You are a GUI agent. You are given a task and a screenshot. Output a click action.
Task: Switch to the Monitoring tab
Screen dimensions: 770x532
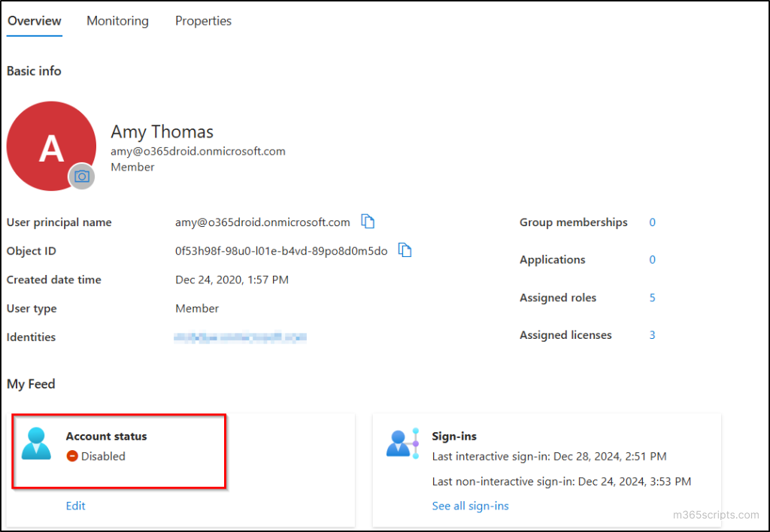coord(117,21)
